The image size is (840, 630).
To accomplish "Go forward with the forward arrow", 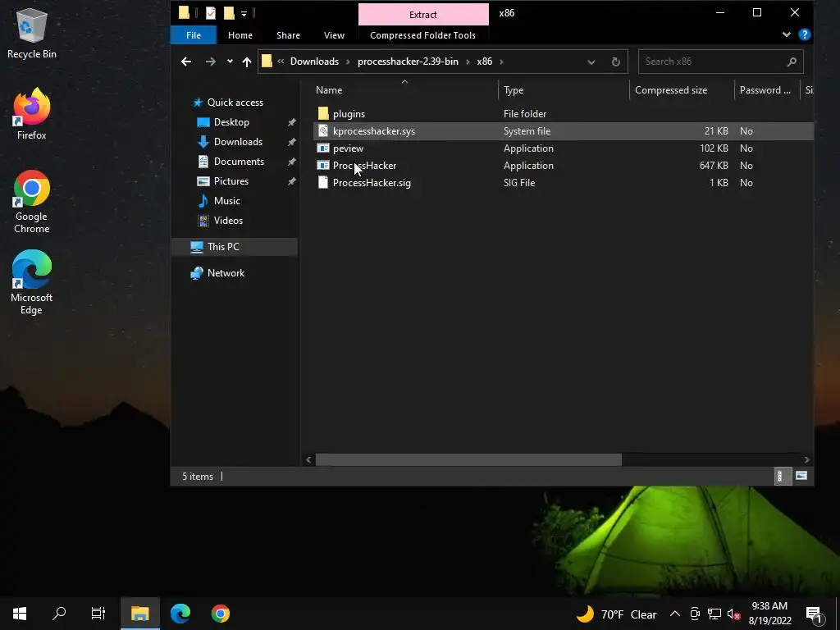I will (x=211, y=62).
